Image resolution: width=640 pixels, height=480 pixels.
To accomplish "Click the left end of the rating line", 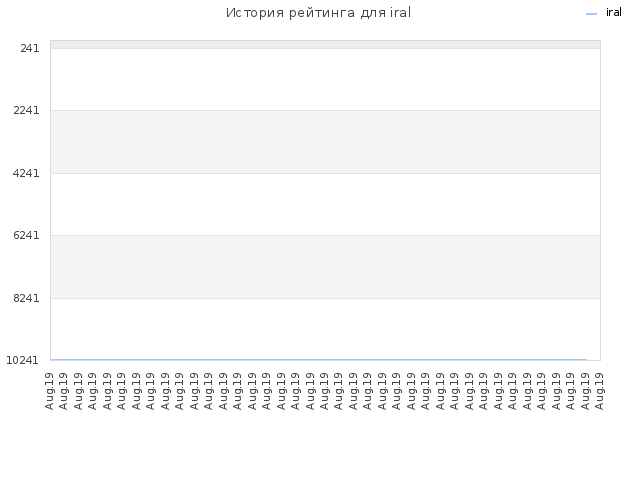I will click(x=51, y=360).
